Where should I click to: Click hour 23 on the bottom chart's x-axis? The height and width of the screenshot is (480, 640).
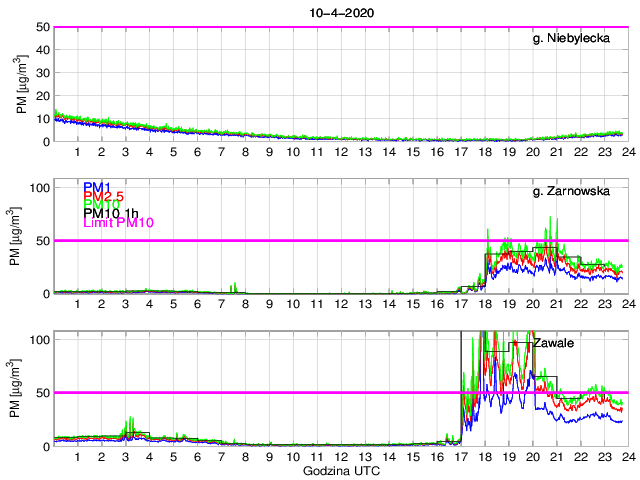point(605,457)
